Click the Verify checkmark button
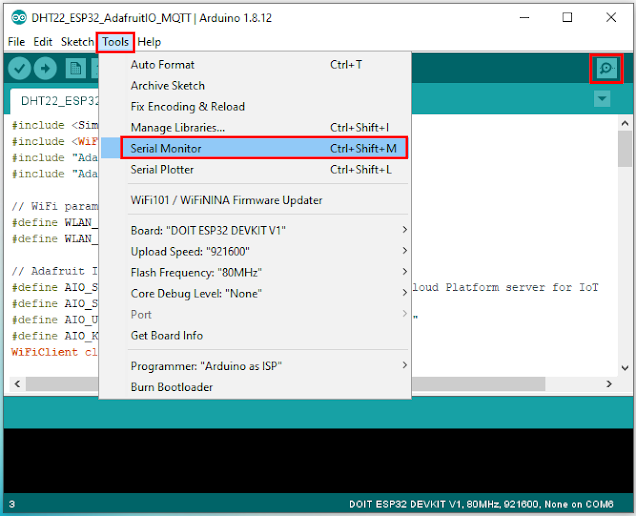636x516 pixels. (19, 68)
